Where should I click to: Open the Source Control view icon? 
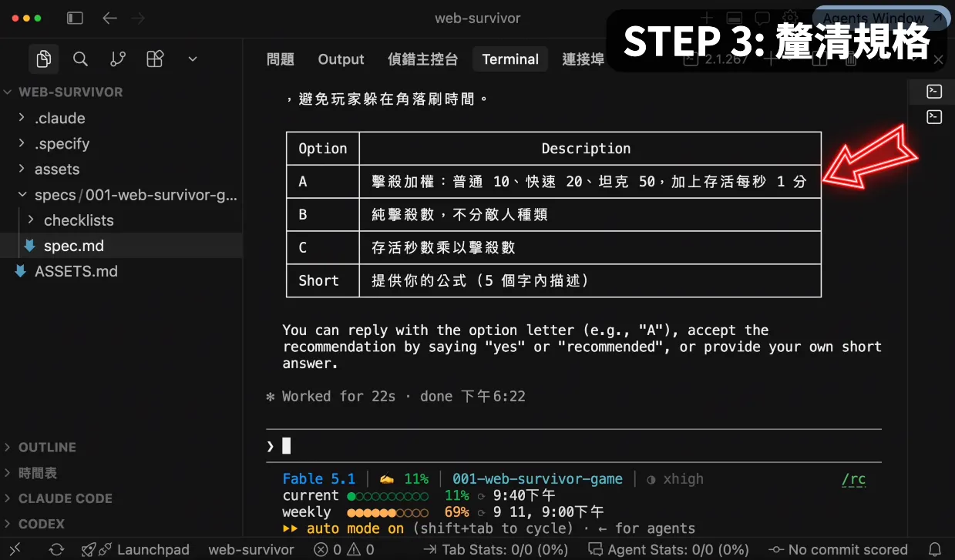click(118, 59)
